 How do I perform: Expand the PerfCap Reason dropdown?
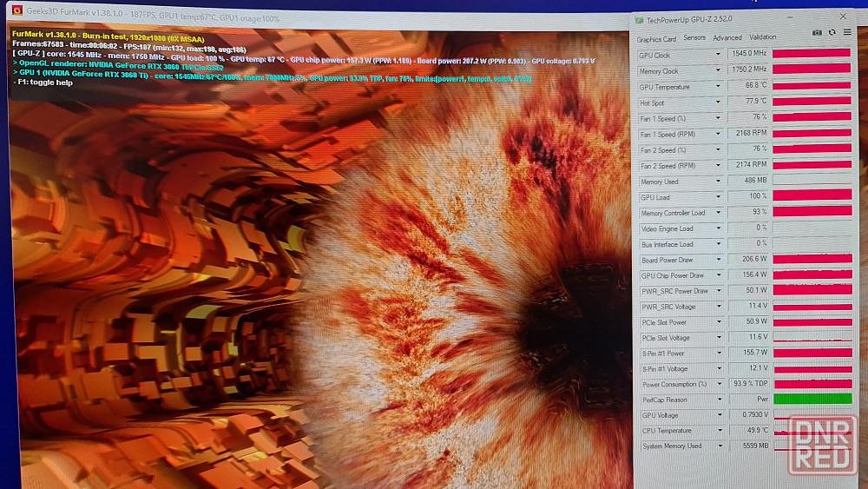(x=718, y=400)
